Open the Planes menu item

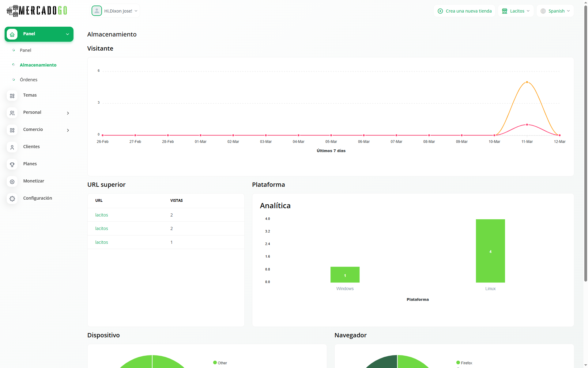(30, 164)
